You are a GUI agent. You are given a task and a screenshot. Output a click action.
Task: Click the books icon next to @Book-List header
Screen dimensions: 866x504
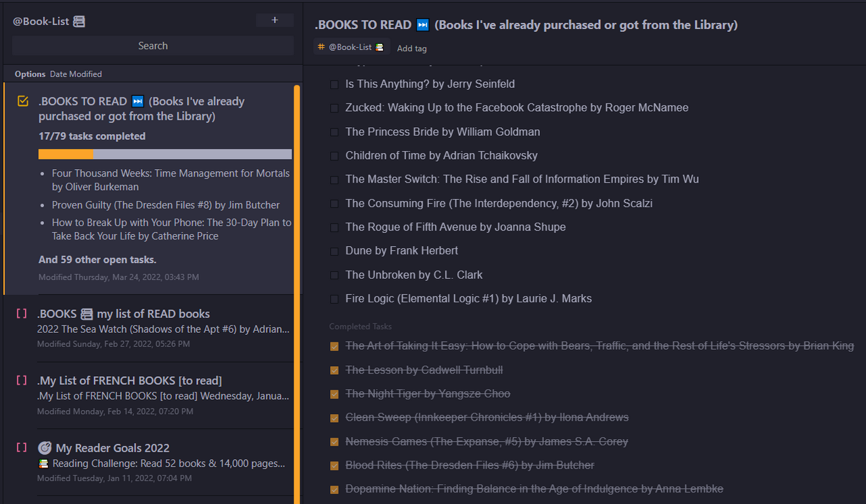click(x=79, y=22)
